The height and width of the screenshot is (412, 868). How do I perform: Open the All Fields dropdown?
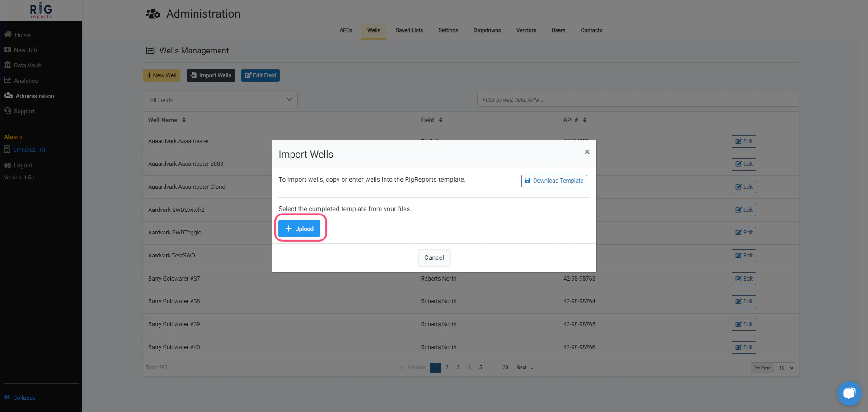pos(220,100)
